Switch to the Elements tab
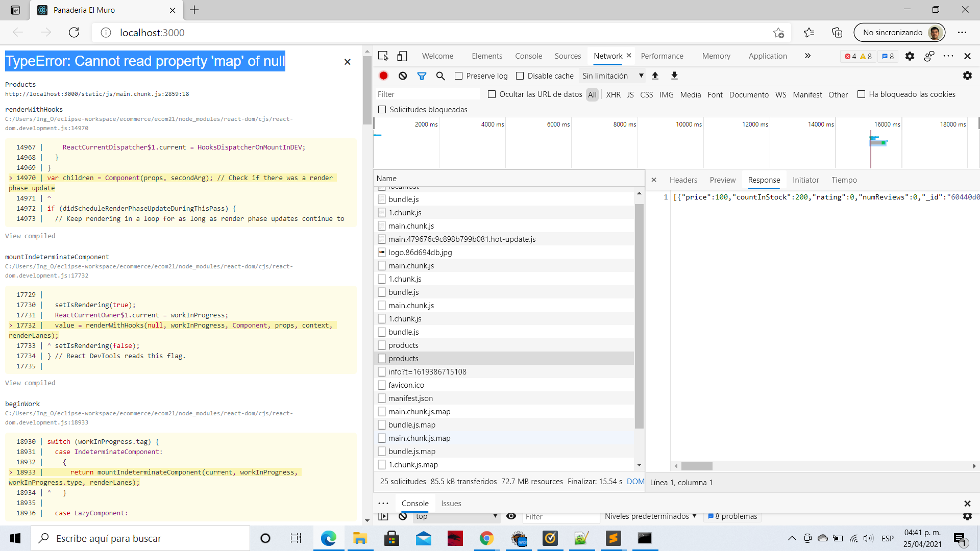 [x=487, y=56]
